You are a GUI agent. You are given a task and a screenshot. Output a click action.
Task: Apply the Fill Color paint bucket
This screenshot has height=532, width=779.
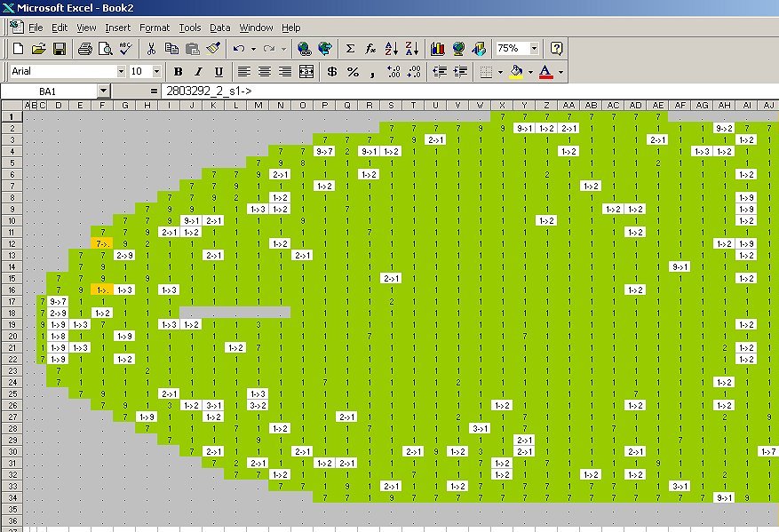click(517, 72)
